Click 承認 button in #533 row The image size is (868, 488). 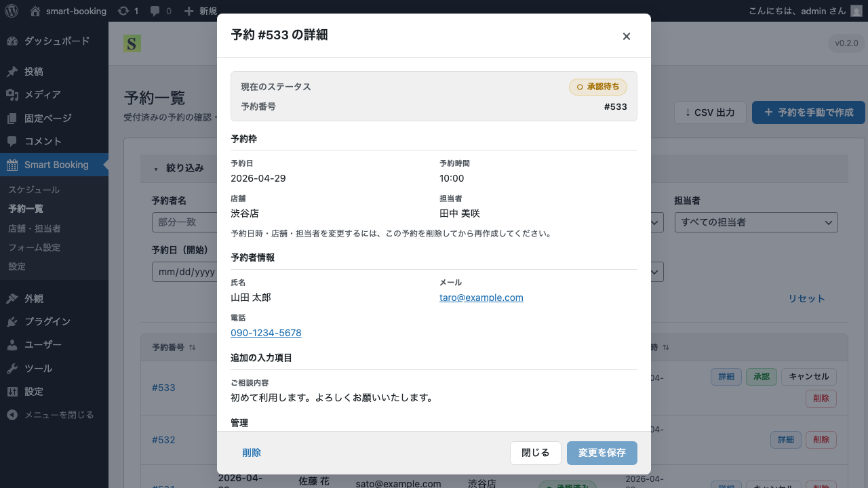[762, 377]
